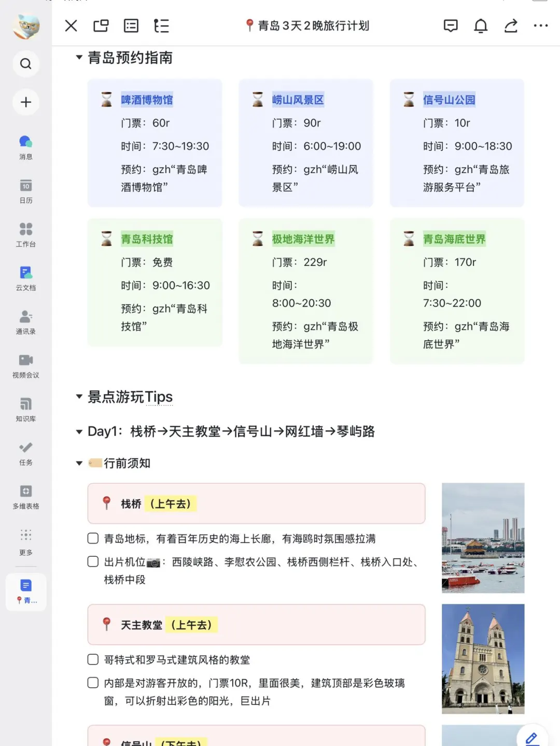Viewport: 560px width, 746px height.
Task: Click the text 门票: 免费
Action: pos(147,262)
